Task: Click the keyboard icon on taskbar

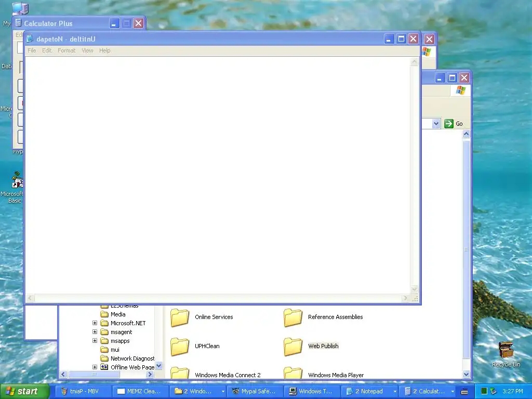Action: [464, 392]
